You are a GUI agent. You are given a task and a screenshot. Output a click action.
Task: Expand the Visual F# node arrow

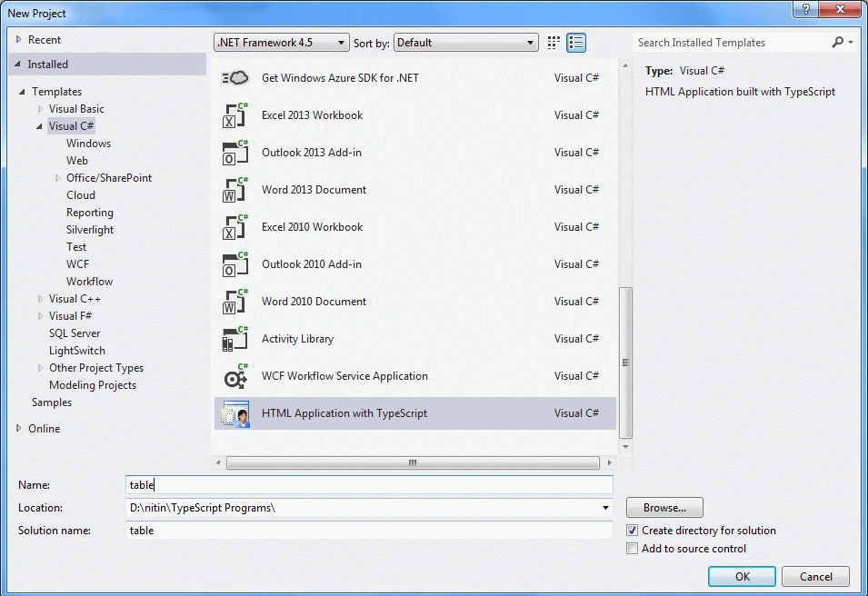tap(40, 316)
